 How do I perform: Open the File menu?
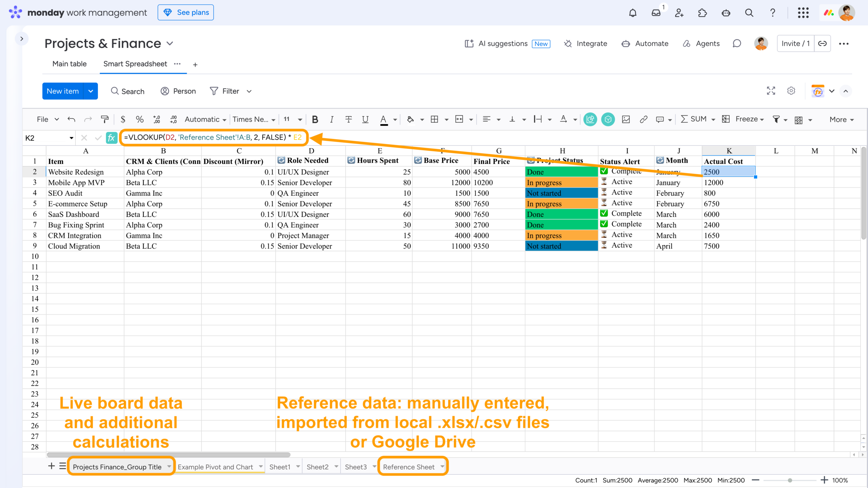[48, 119]
